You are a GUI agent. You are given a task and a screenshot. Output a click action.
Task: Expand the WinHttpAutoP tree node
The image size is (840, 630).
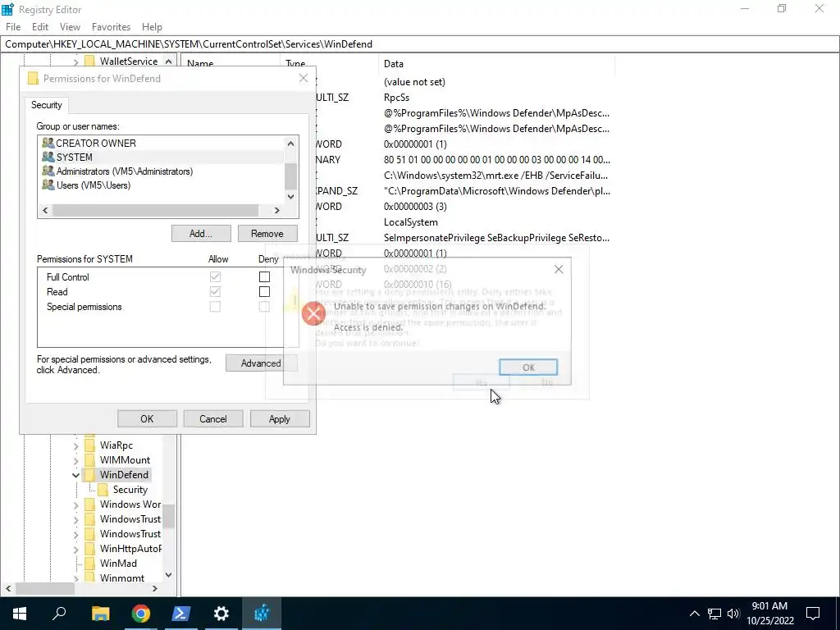75,549
